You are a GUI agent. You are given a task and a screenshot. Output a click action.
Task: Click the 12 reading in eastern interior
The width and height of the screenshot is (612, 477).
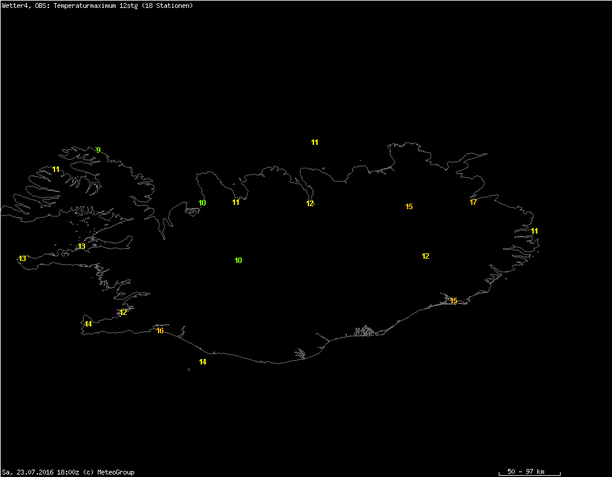426,256
